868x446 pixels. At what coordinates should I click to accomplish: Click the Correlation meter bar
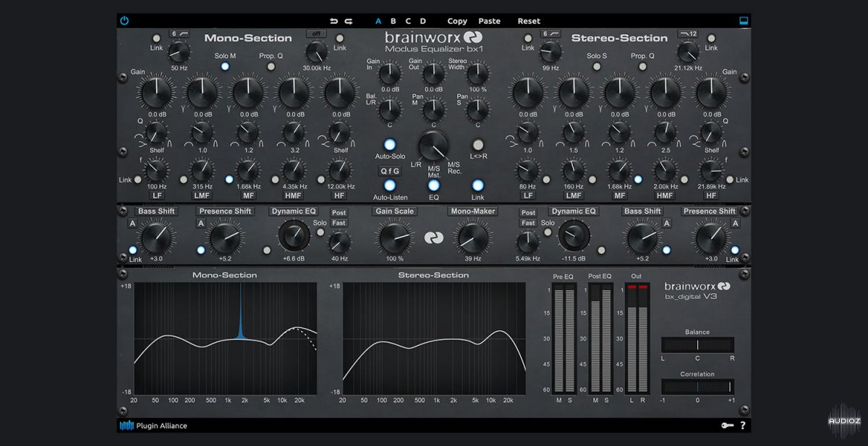click(x=697, y=387)
